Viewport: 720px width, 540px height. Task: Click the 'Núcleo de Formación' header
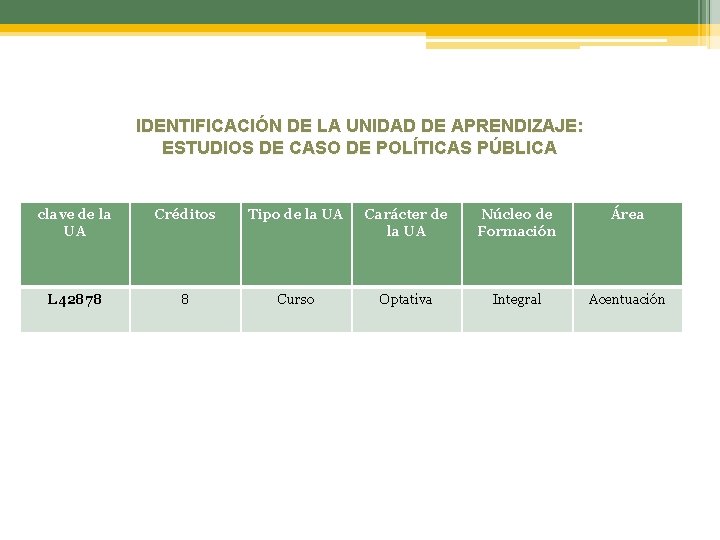tap(517, 244)
